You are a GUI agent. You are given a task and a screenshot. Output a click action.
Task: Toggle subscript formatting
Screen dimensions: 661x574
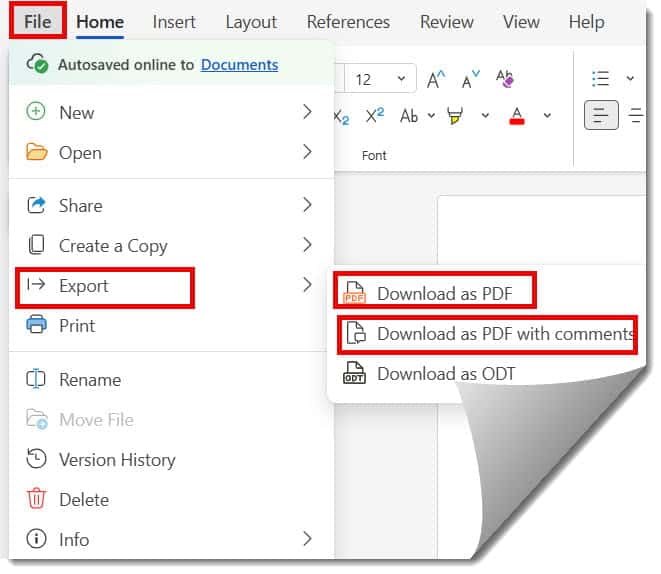tap(342, 116)
